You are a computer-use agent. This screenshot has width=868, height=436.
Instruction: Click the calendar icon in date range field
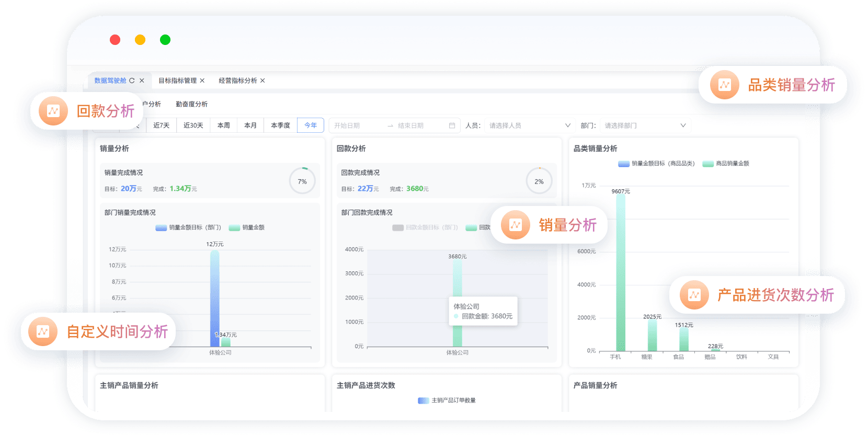452,125
